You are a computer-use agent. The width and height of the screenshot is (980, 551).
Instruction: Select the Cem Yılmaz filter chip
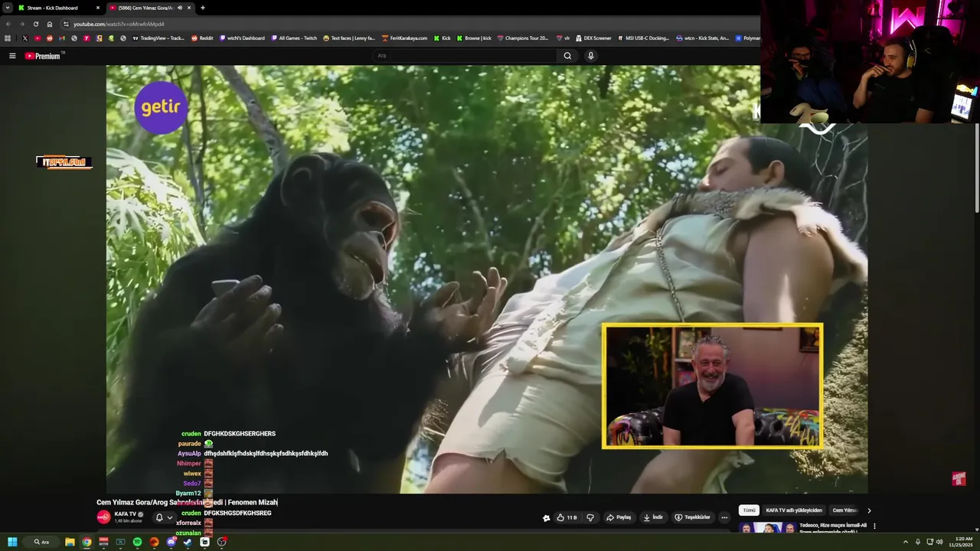(x=844, y=510)
